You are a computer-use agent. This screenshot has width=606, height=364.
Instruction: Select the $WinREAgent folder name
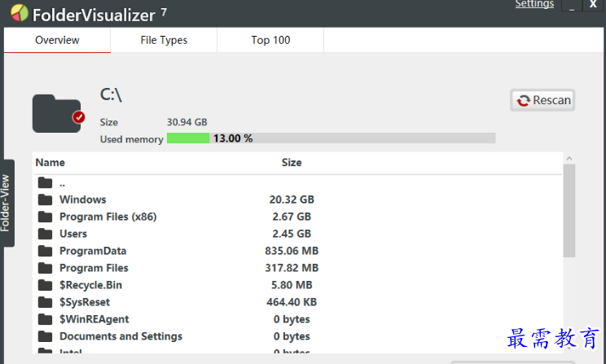click(x=94, y=319)
